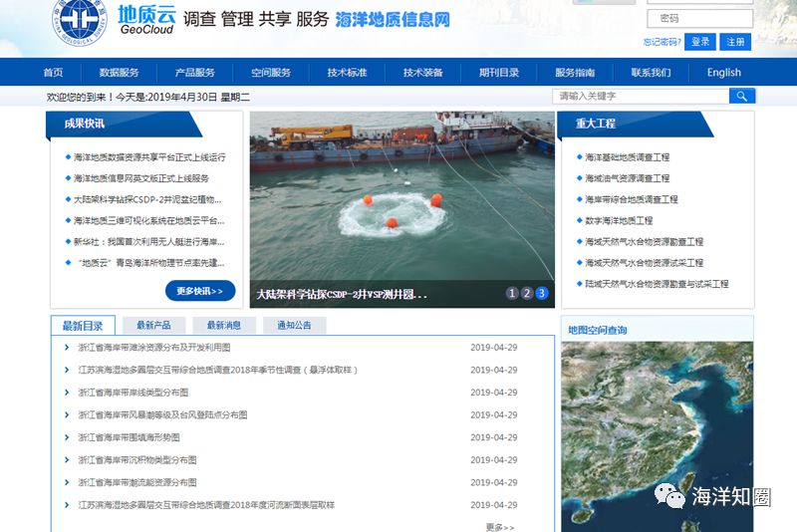Select carousel slide 3 indicator
Image resolution: width=797 pixels, height=532 pixels.
click(542, 293)
